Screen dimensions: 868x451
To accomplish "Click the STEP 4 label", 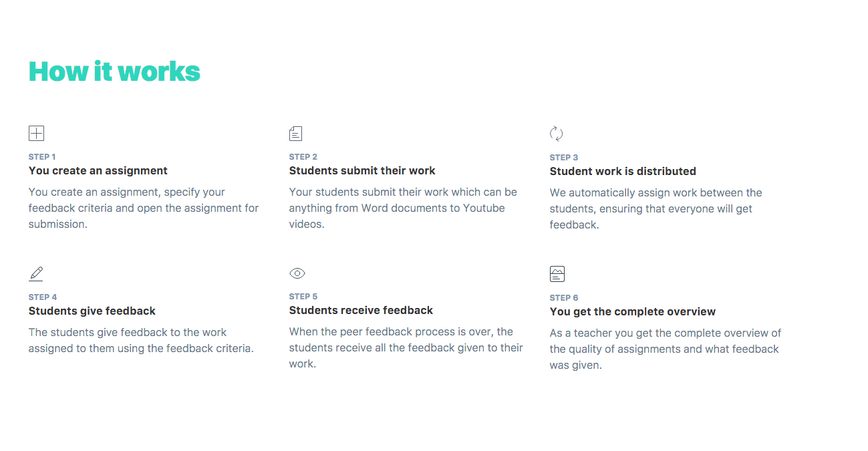I will 43,297.
